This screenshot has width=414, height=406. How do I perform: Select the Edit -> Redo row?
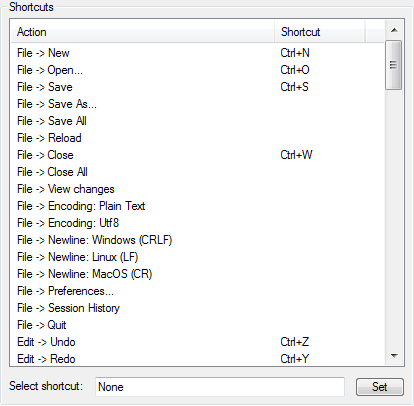click(197, 359)
